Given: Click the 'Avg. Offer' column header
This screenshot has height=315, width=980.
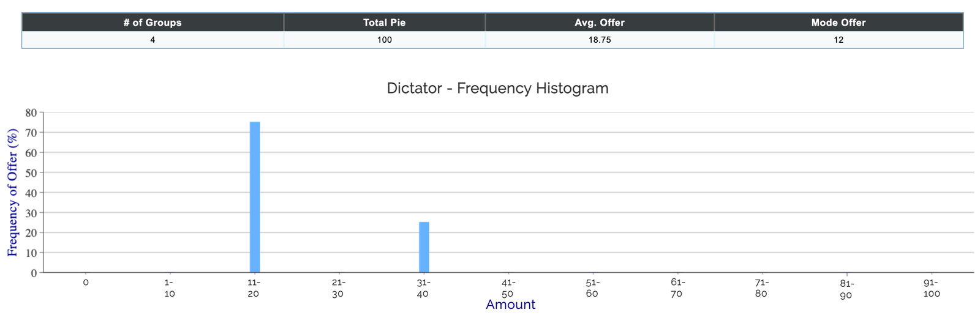Looking at the screenshot, I should click(600, 23).
